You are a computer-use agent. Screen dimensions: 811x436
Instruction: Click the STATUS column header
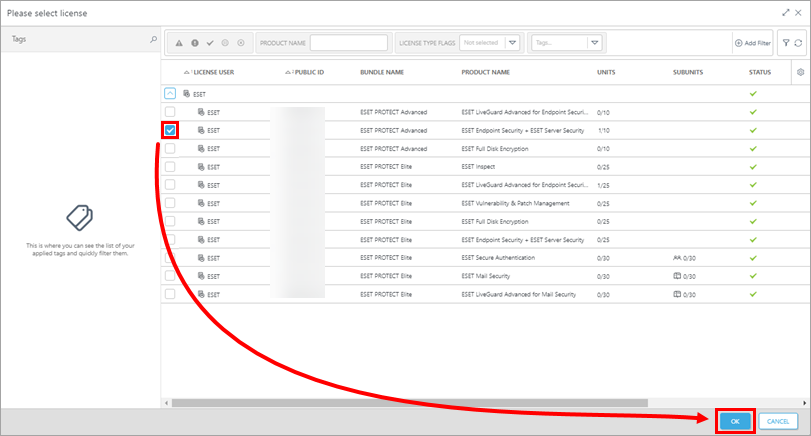coord(760,72)
